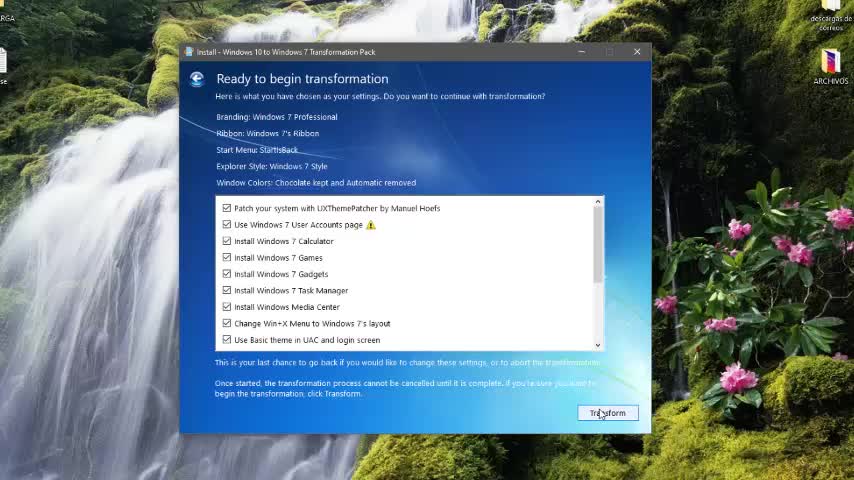
Task: Minimize the Transformation Pack installer window
Action: [582, 52]
